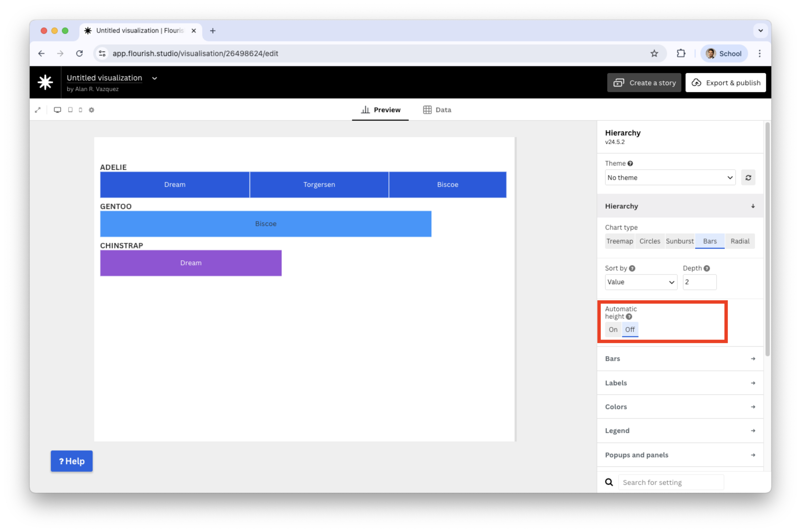Switch to the Preview tab
801x532 pixels.
(380, 110)
